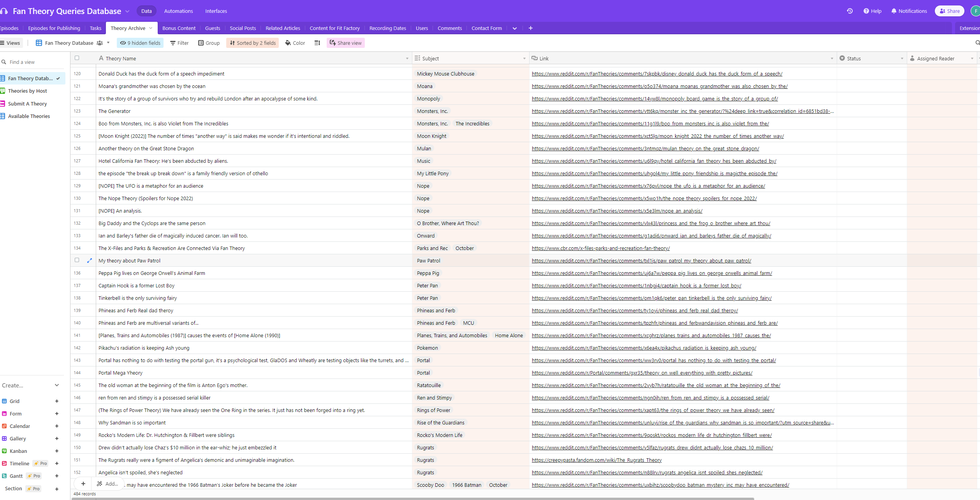Expand the more tables chevron
The height and width of the screenshot is (500, 980).
(x=514, y=28)
